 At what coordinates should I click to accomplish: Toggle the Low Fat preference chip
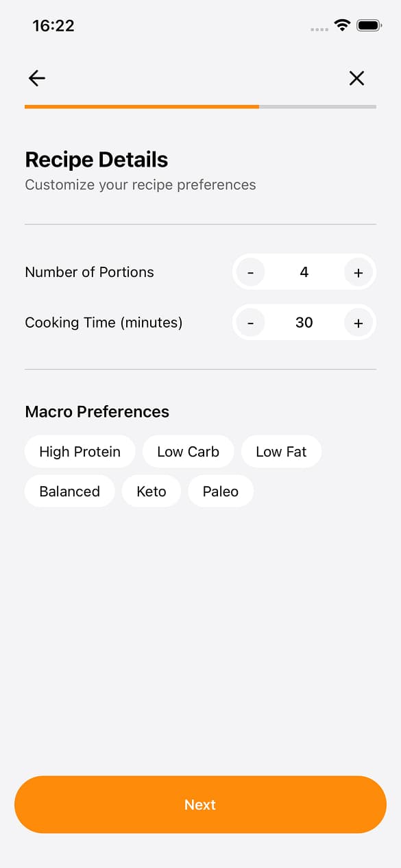coord(281,451)
